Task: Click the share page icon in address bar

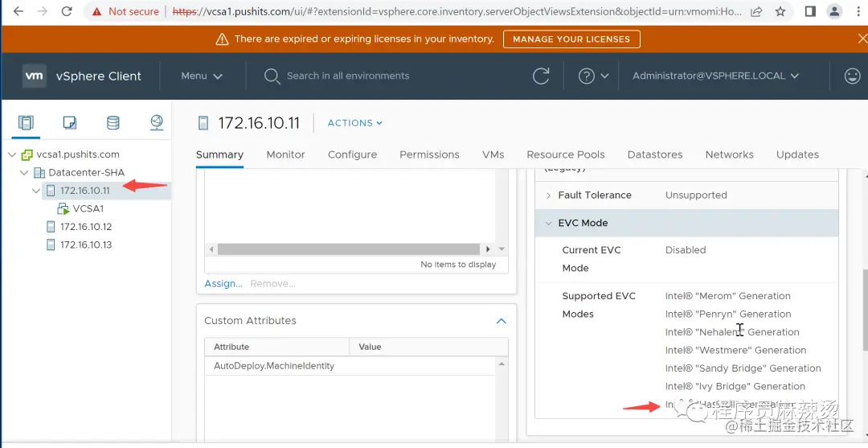Action: (x=756, y=11)
